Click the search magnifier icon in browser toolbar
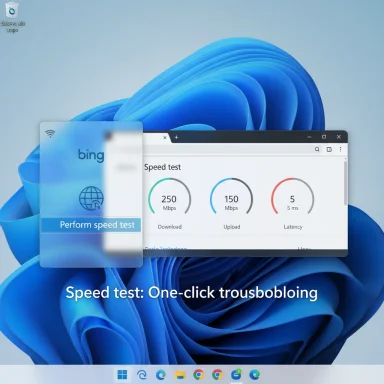Image resolution: width=384 pixels, height=384 pixels. pyautogui.click(x=317, y=149)
